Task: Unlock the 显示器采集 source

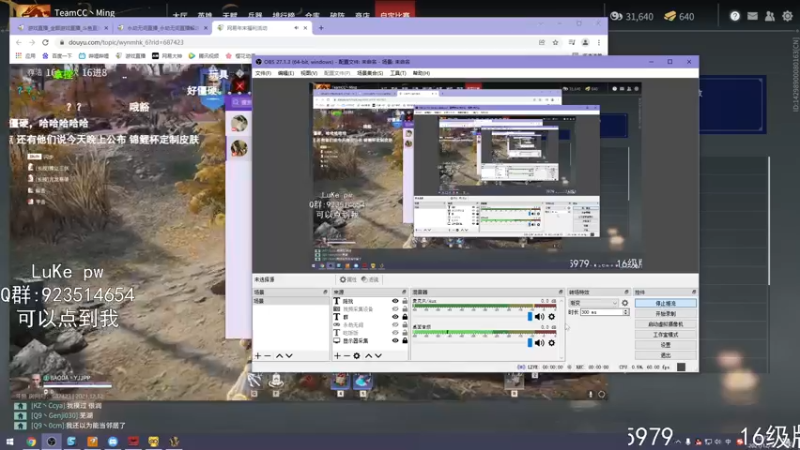Action: click(x=405, y=340)
